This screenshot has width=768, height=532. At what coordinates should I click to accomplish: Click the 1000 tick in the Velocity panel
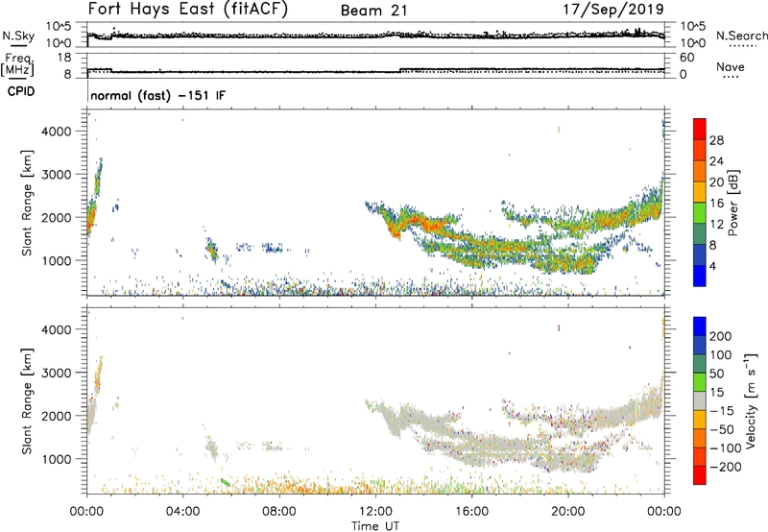pyautogui.click(x=57, y=459)
